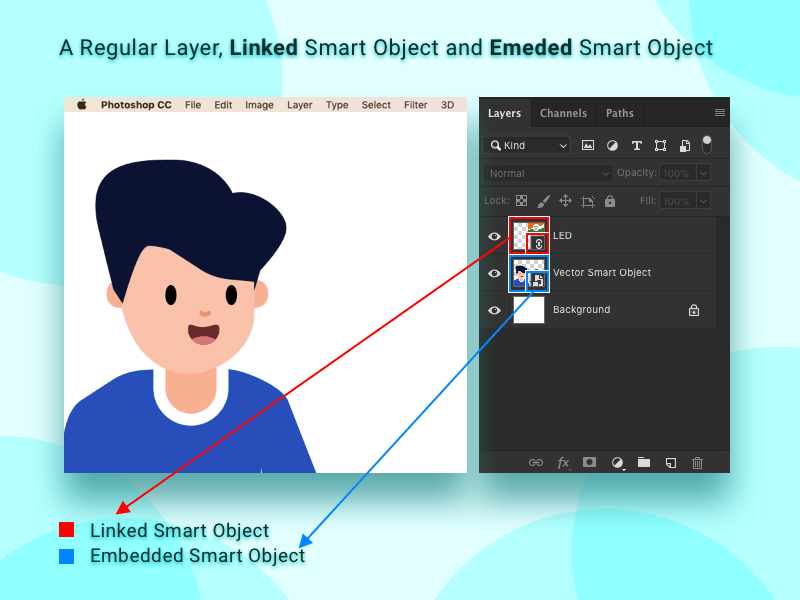Click the delete layer trash icon

[x=698, y=463]
